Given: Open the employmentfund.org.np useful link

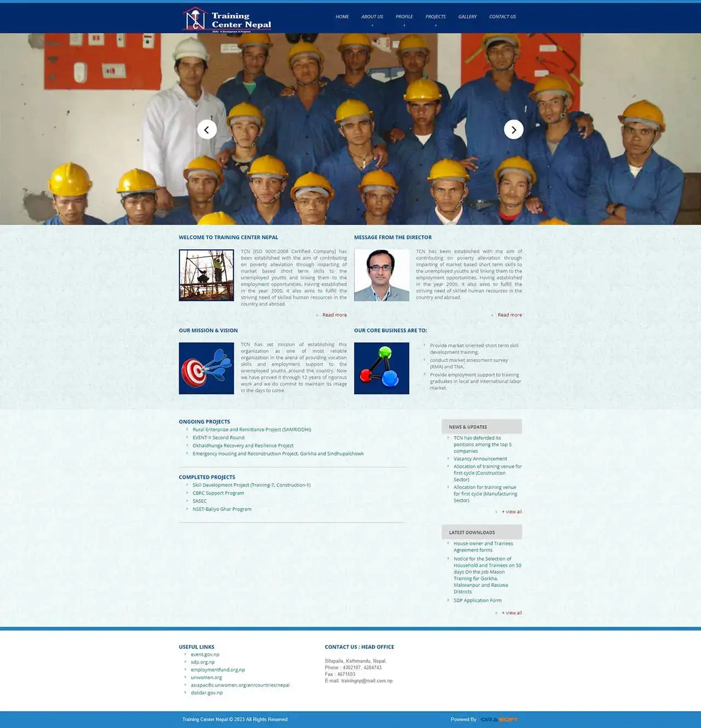Looking at the screenshot, I should pyautogui.click(x=218, y=670).
